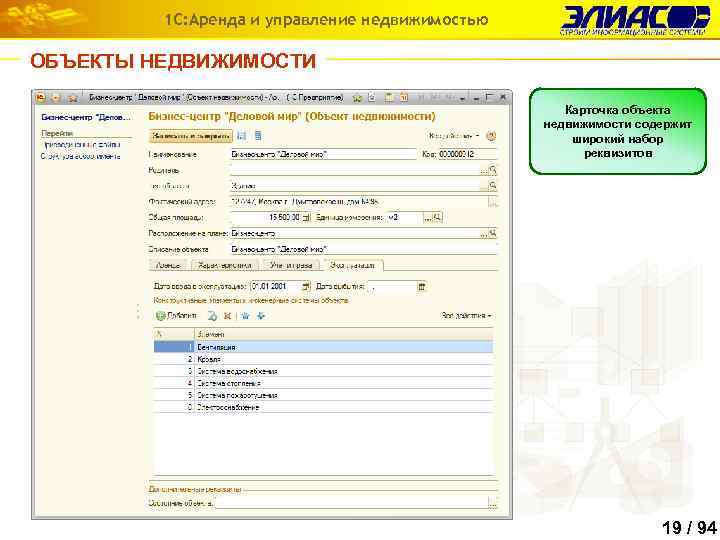The width and height of the screenshot is (720, 540).
Task: Click the save diskette icon beside Записать и закрыть
Action: 242,136
